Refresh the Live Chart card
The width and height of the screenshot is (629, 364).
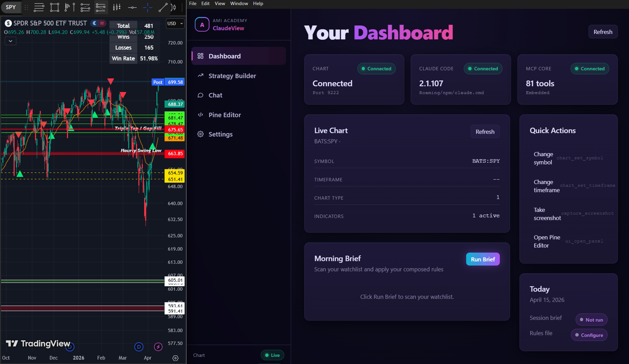pos(485,132)
